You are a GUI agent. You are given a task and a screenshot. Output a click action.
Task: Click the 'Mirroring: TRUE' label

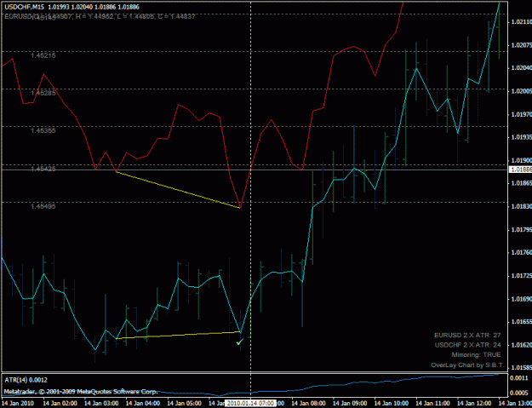(476, 354)
